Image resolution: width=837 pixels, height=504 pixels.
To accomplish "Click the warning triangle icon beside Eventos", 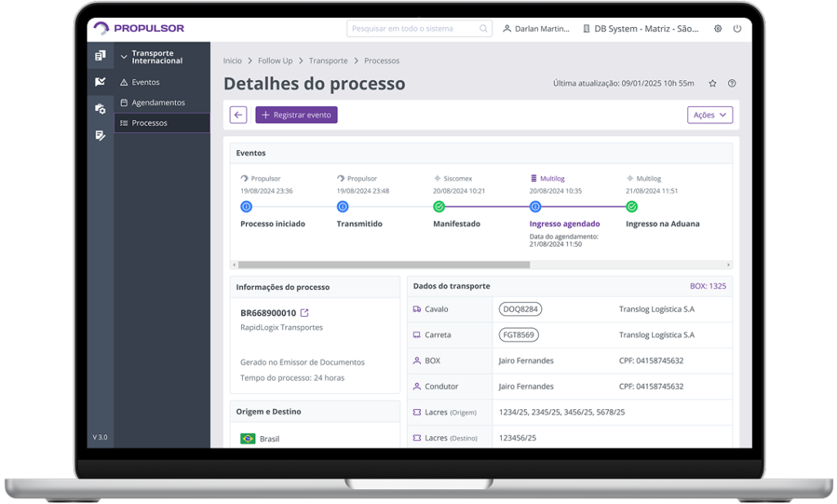I will click(124, 82).
